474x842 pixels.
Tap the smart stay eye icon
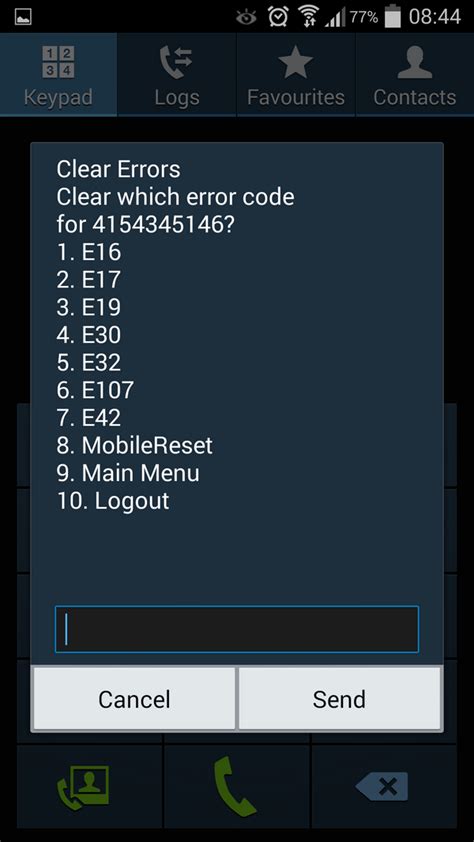click(x=246, y=17)
